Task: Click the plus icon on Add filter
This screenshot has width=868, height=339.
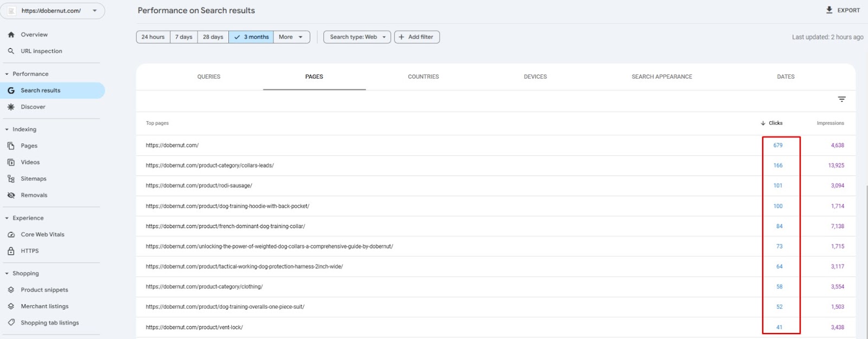Action: (401, 37)
